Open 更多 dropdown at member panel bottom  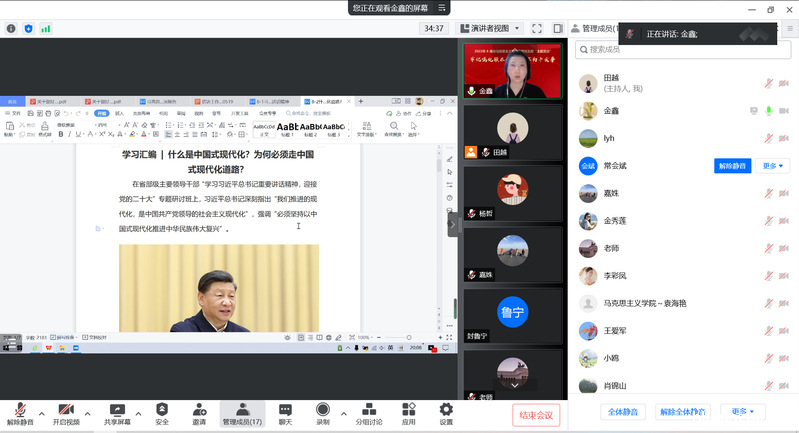tap(745, 411)
